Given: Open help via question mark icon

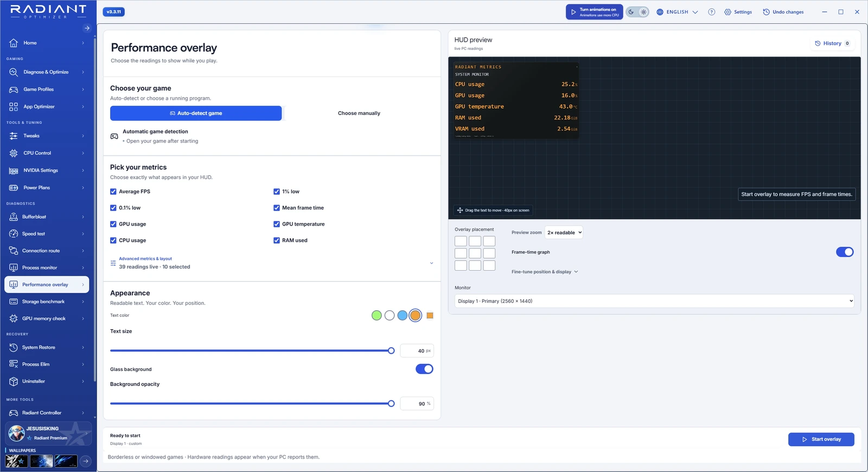Looking at the screenshot, I should point(711,12).
